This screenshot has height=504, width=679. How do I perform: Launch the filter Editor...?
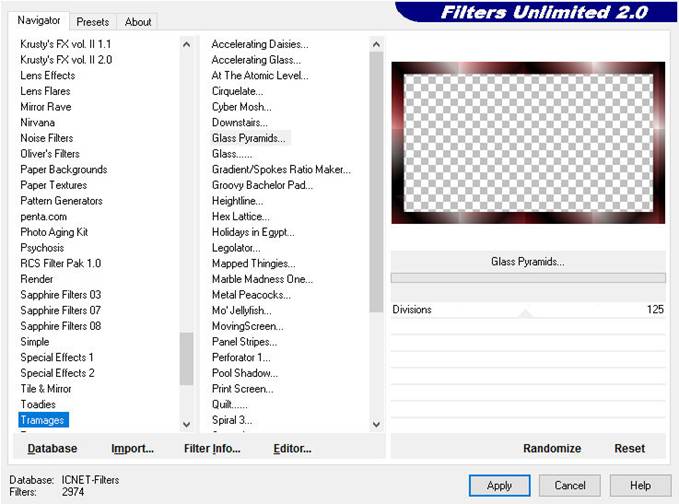(x=292, y=448)
